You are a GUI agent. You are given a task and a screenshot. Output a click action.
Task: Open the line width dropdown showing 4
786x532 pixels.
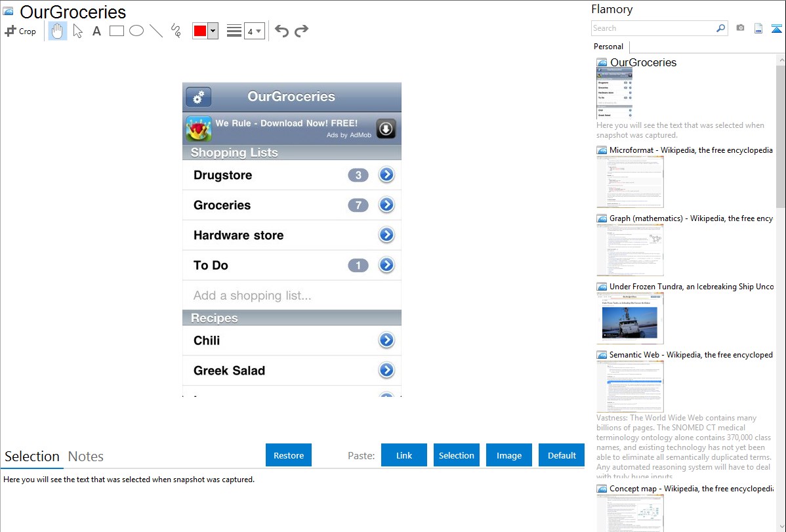click(x=255, y=31)
